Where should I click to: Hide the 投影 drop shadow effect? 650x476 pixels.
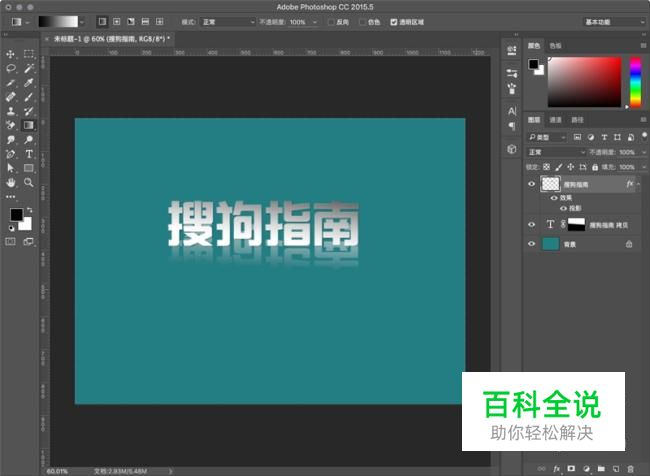pyautogui.click(x=563, y=208)
